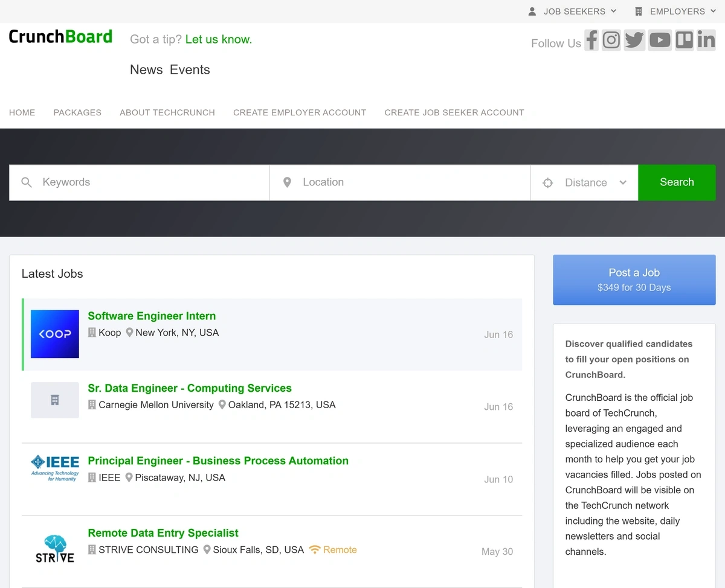Click the Carnegie Mellon University company text
The width and height of the screenshot is (725, 588).
[x=156, y=405]
